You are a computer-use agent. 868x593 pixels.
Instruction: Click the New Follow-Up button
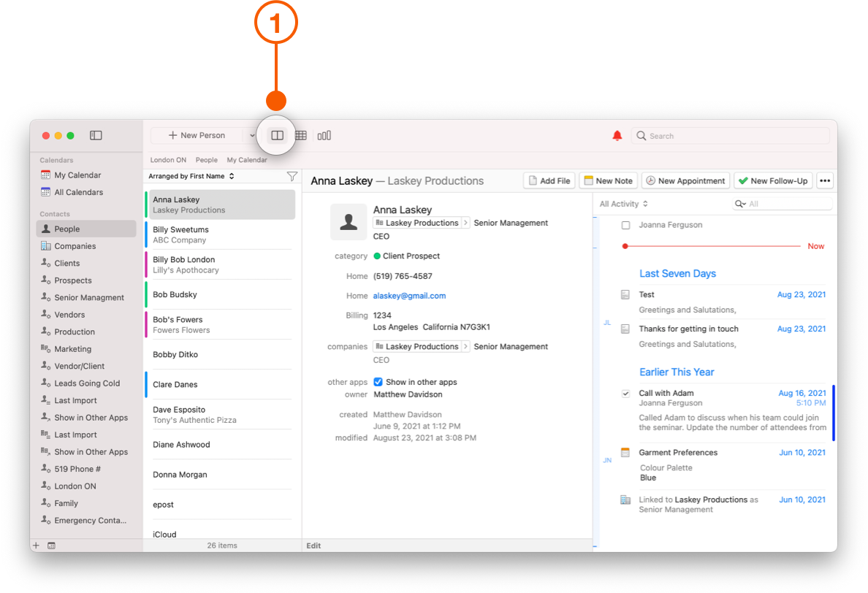(772, 180)
